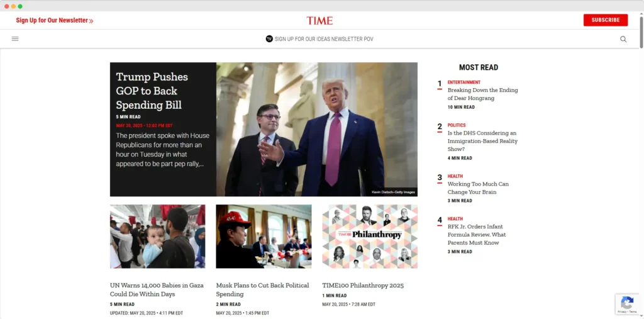The height and width of the screenshot is (319, 644).
Task: Read Breaking Down the Ending of Dear Hongrang
Action: [x=482, y=94]
